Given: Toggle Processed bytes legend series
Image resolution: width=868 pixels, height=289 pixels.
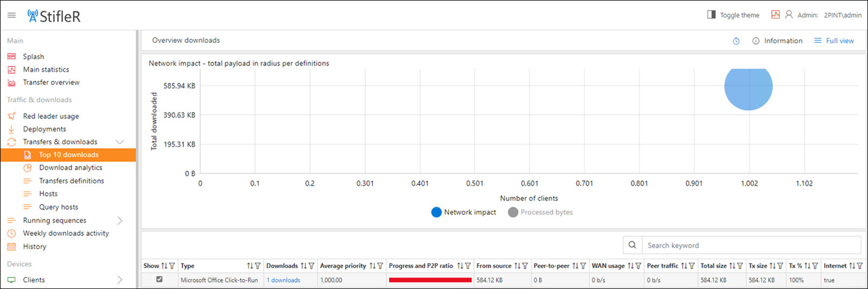Looking at the screenshot, I should pos(540,212).
